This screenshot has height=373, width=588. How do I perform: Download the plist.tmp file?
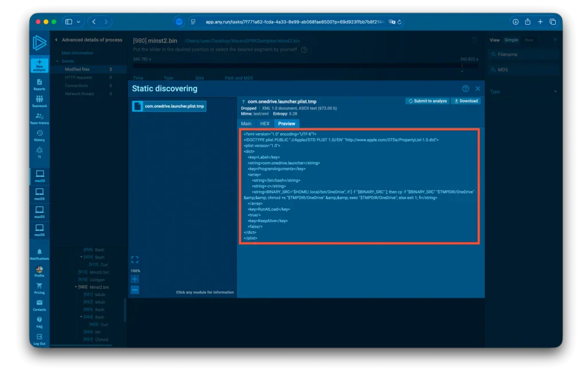click(x=466, y=100)
